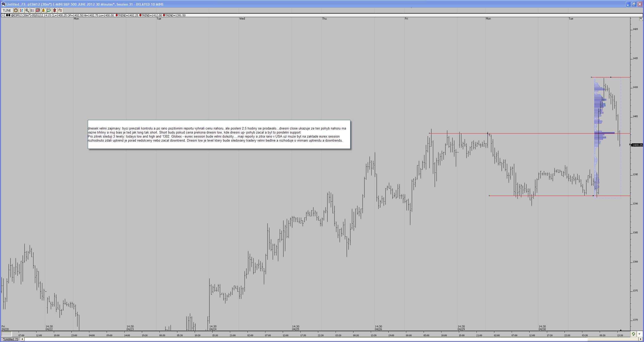This screenshot has width=644, height=342.
Task: Click the empty box at time axis start
Action: (x=7, y=334)
